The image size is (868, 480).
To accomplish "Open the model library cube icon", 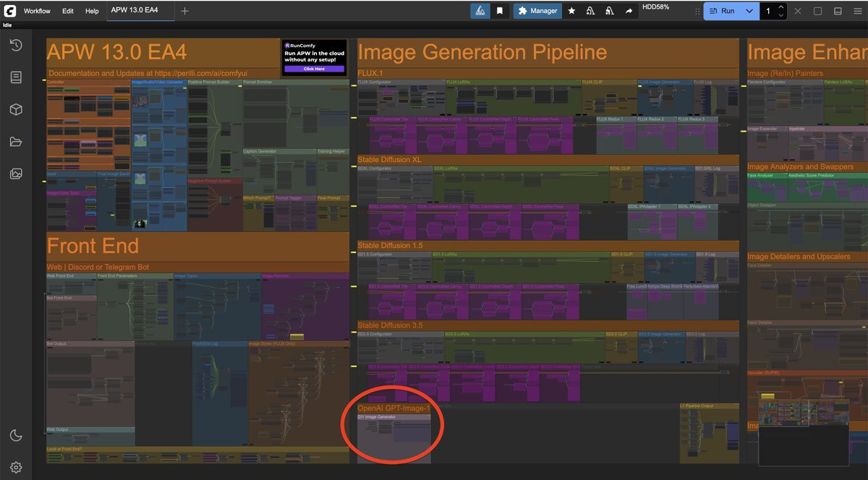I will [16, 109].
